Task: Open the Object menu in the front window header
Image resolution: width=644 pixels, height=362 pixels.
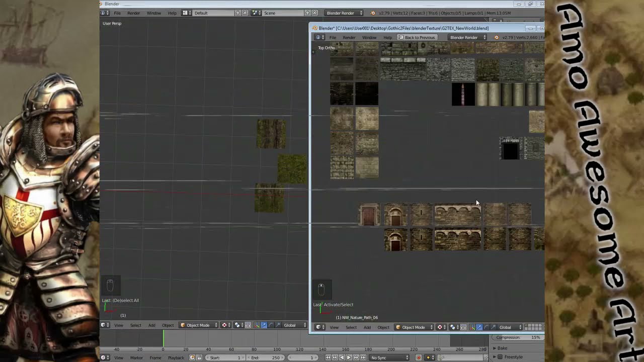Action: click(383, 327)
